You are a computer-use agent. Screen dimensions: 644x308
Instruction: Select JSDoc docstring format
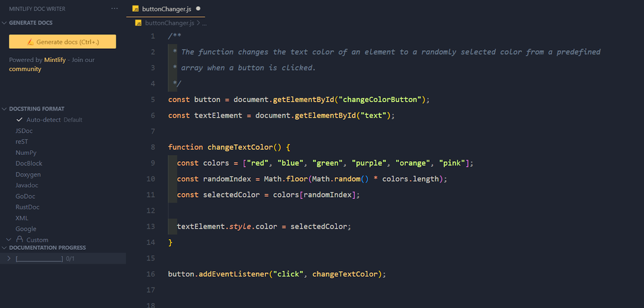(x=25, y=131)
